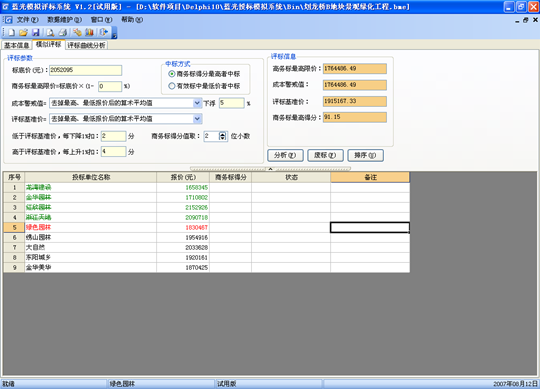Click the 商务标最高限价 percent input

click(110, 86)
